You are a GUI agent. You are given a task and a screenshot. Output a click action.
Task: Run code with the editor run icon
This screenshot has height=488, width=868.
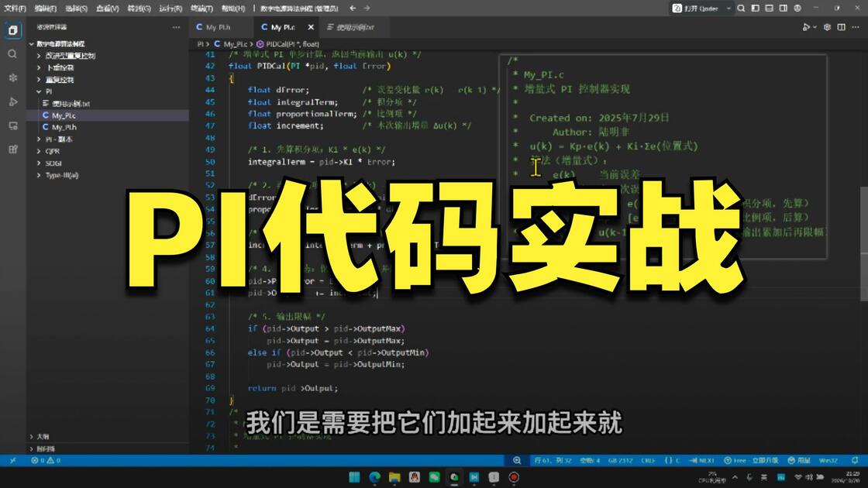pyautogui.click(x=807, y=27)
